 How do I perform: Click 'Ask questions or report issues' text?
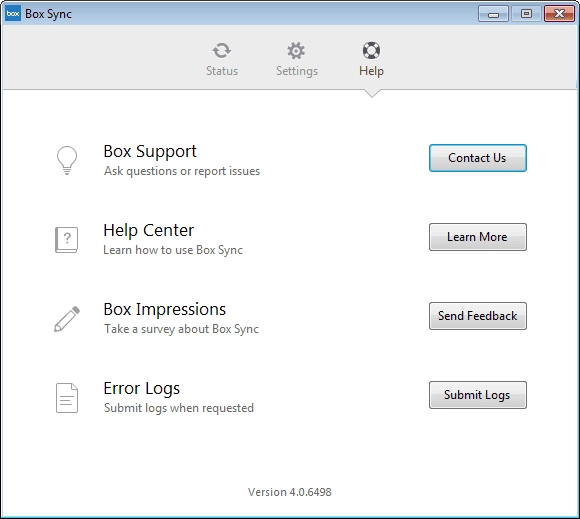pyautogui.click(x=182, y=171)
